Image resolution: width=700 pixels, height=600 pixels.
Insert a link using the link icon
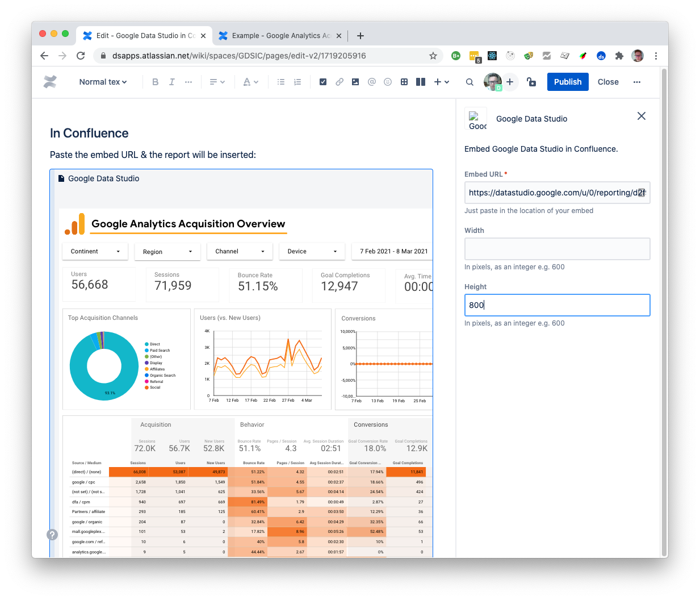tap(339, 82)
